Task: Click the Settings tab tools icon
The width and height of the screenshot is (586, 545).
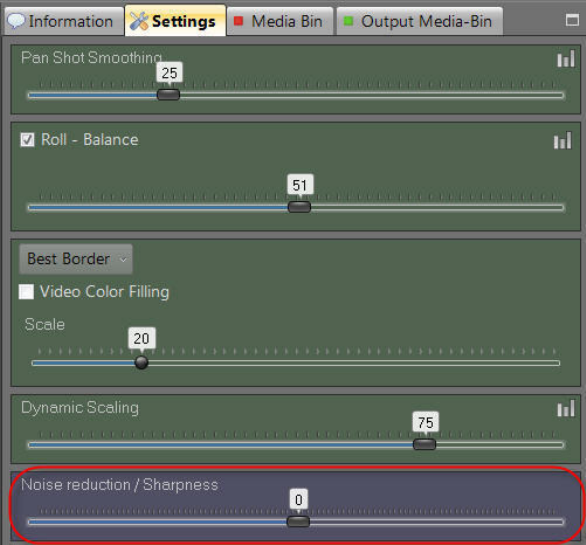Action: pyautogui.click(x=139, y=21)
